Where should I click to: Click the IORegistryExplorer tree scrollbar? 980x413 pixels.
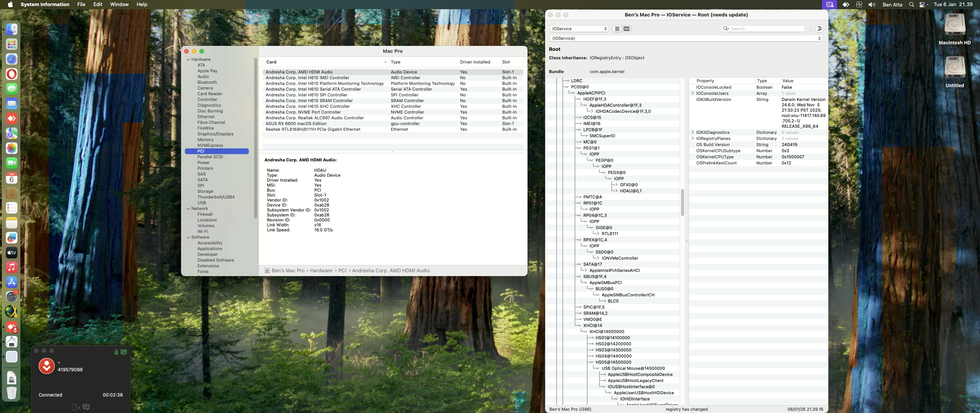click(682, 202)
